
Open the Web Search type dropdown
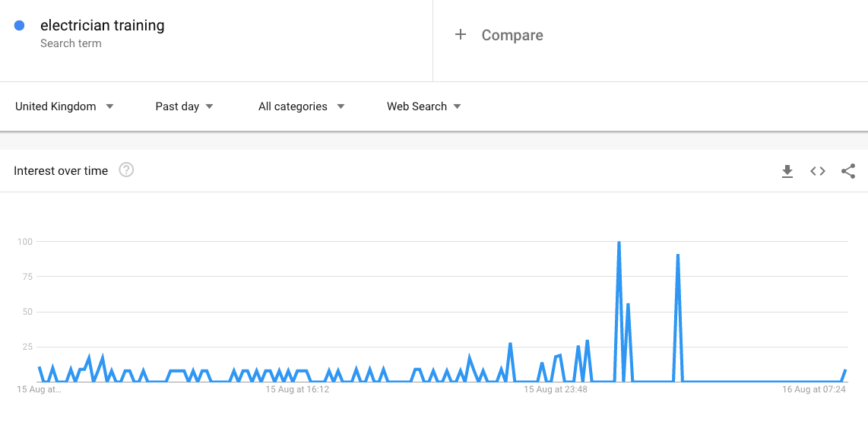[424, 106]
